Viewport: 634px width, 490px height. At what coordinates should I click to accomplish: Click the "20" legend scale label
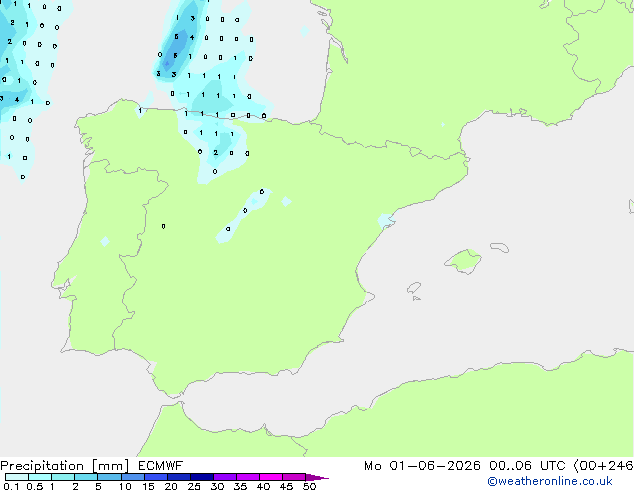click(x=171, y=486)
